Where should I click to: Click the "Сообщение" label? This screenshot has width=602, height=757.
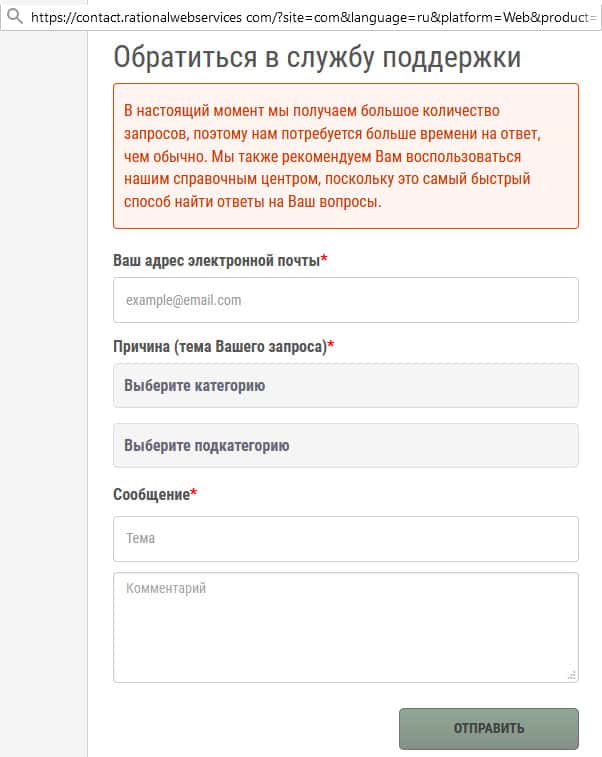coord(151,494)
